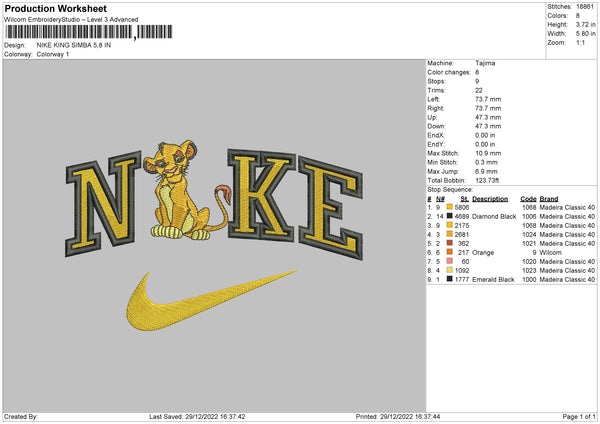The height and width of the screenshot is (424, 600).
Task: Click the Diamond Black color swatch
Action: (x=450, y=216)
